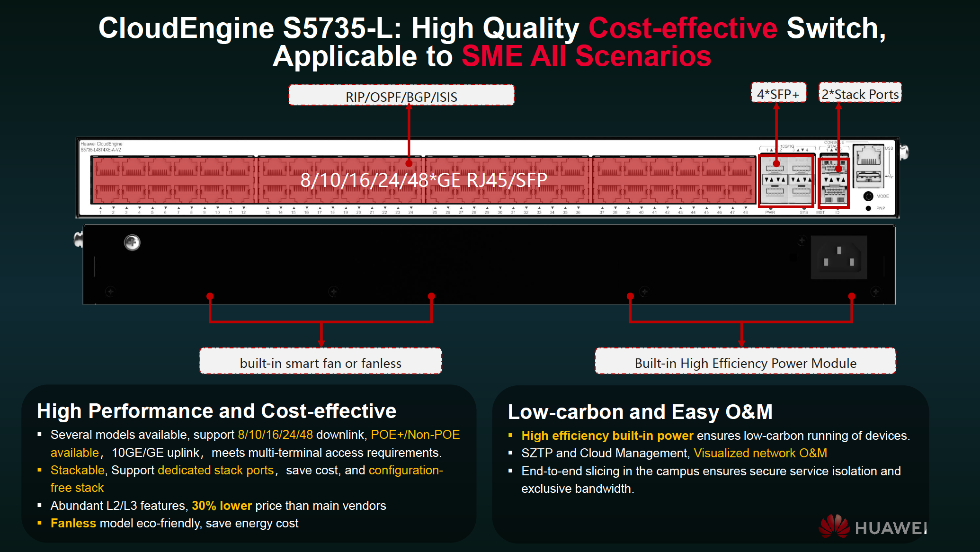The width and height of the screenshot is (980, 552).
Task: Click the silver screw on rear panel
Action: pyautogui.click(x=132, y=242)
